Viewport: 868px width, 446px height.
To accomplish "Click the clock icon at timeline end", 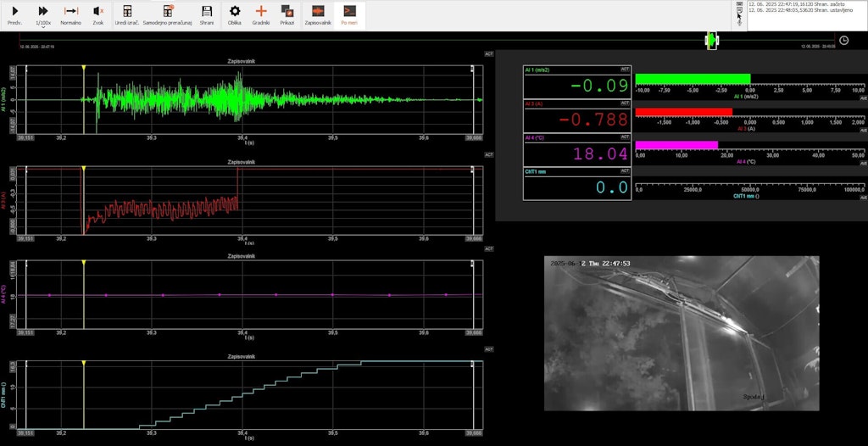I will pos(844,41).
